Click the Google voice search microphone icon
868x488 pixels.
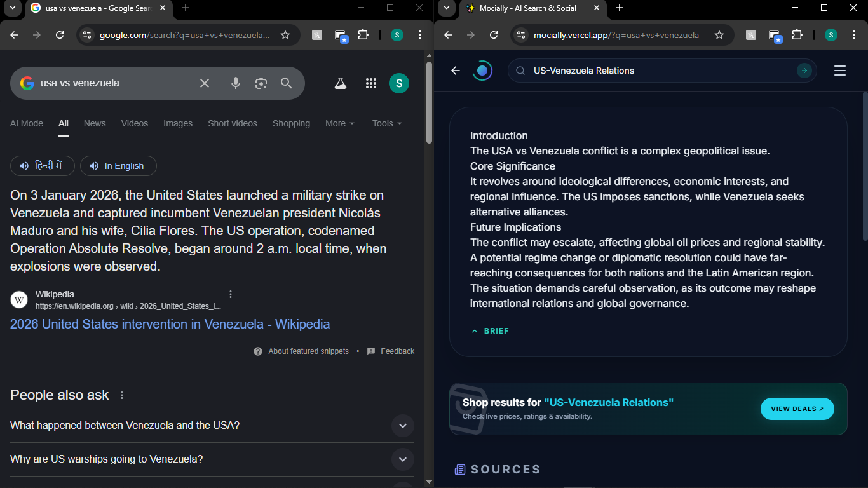[236, 83]
